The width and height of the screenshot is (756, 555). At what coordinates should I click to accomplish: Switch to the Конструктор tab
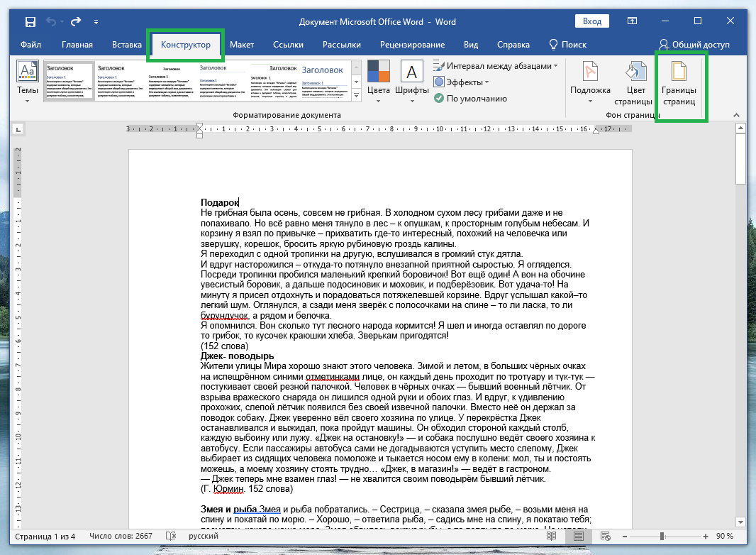(186, 45)
